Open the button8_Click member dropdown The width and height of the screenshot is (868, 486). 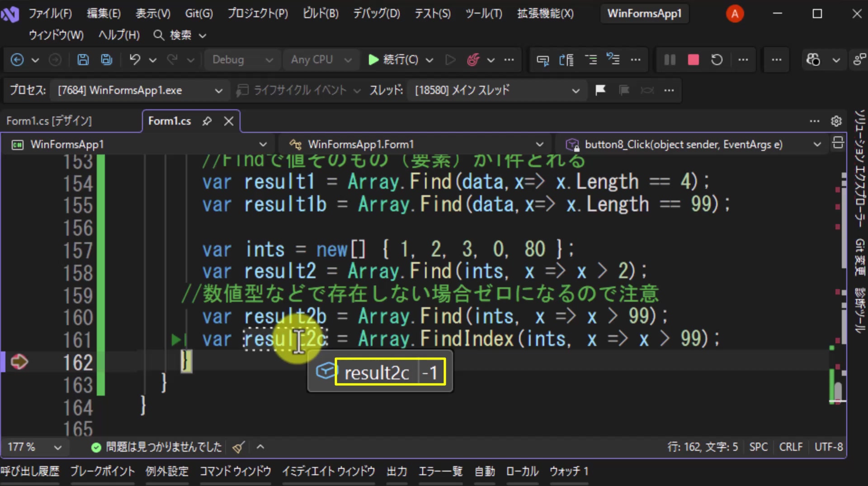pyautogui.click(x=692, y=145)
